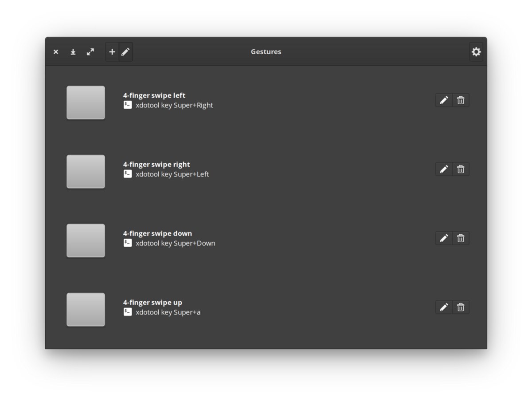Image resolution: width=532 pixels, height=402 pixels.
Task: Click the expand arrows icon in header
Action: click(x=90, y=52)
